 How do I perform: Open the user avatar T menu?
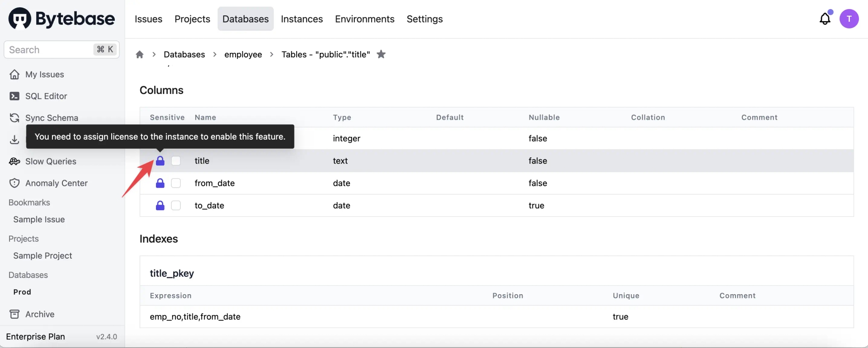(x=849, y=19)
